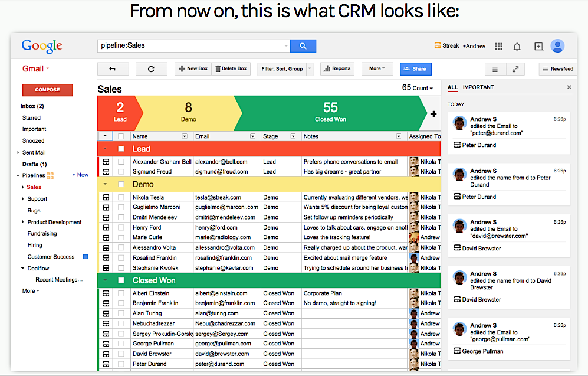Screen dimensions: 588x376
Task: Click the New Box button
Action: tap(193, 68)
